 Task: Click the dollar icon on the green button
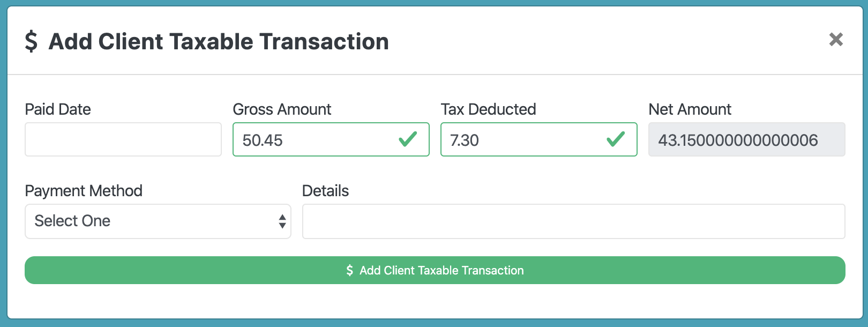pos(350,270)
